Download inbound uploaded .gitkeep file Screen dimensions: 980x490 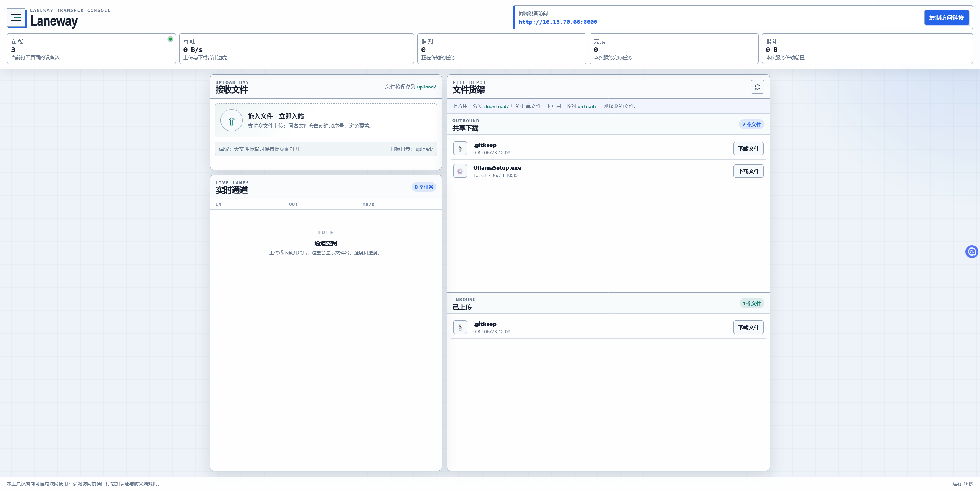[x=748, y=327]
